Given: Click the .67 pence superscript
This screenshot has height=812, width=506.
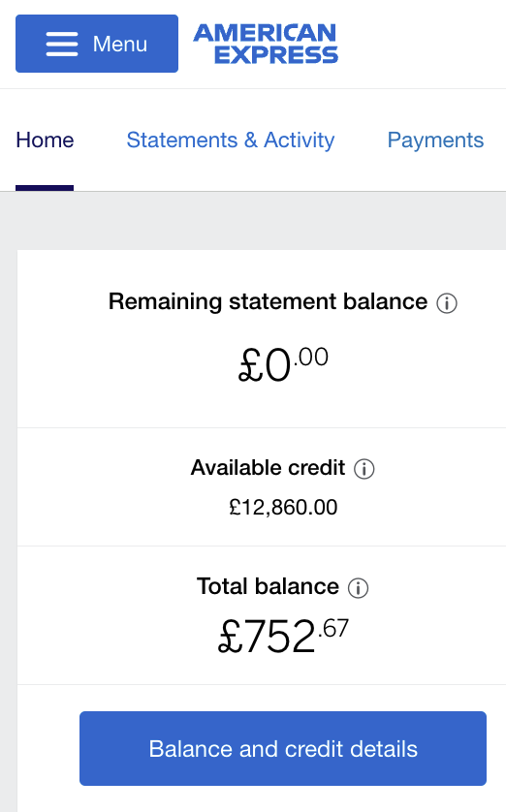Looking at the screenshot, I should click(333, 629).
